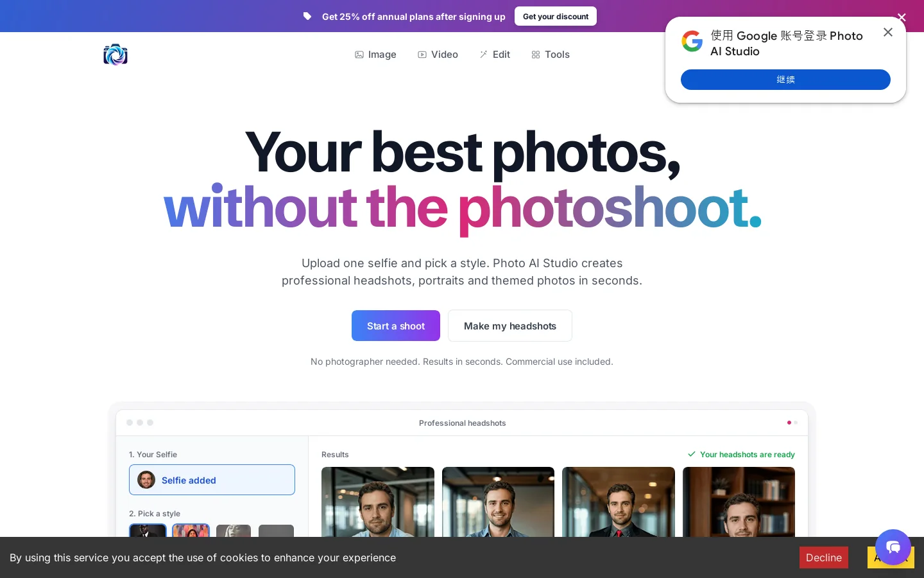Continue Google sign-in with the 继续 button
This screenshot has height=578, width=924.
tap(785, 80)
